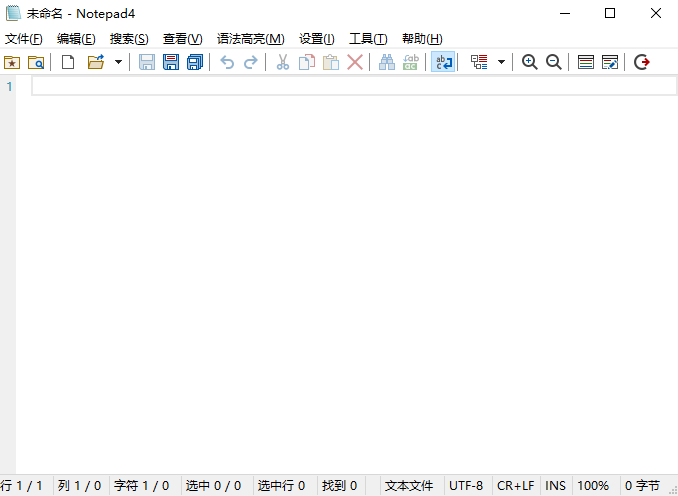Open the Customize Schemes icon
Viewport: 678px width, 496px height.
(x=610, y=62)
